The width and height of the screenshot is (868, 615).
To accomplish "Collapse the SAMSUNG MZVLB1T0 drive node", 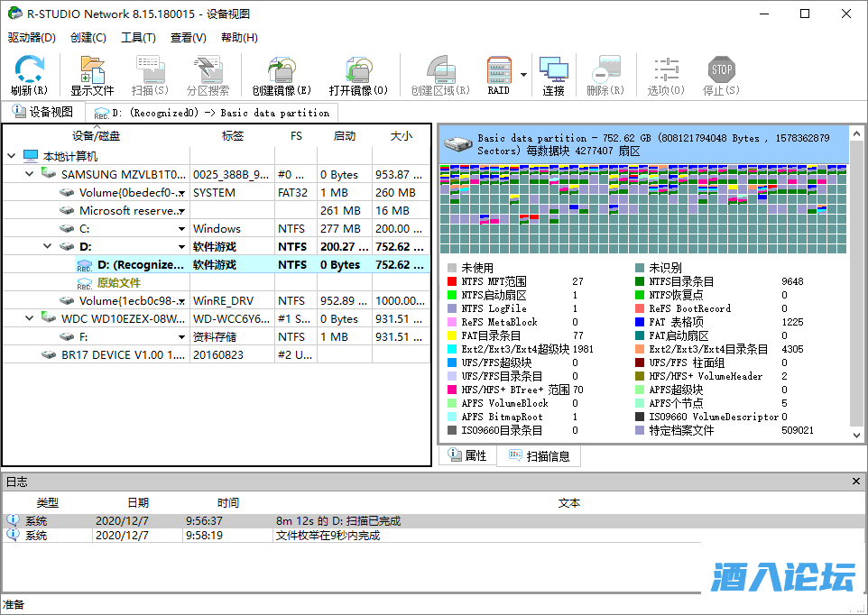I will click(29, 174).
